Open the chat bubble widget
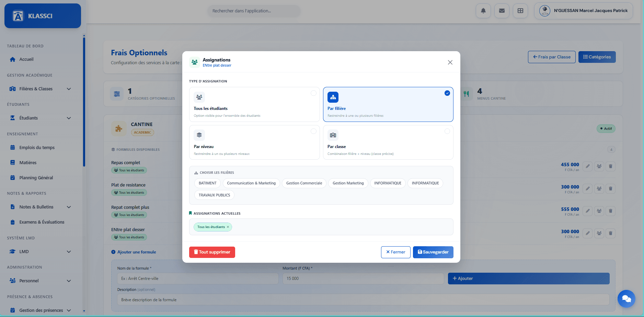Image resolution: width=644 pixels, height=317 pixels. pyautogui.click(x=626, y=299)
